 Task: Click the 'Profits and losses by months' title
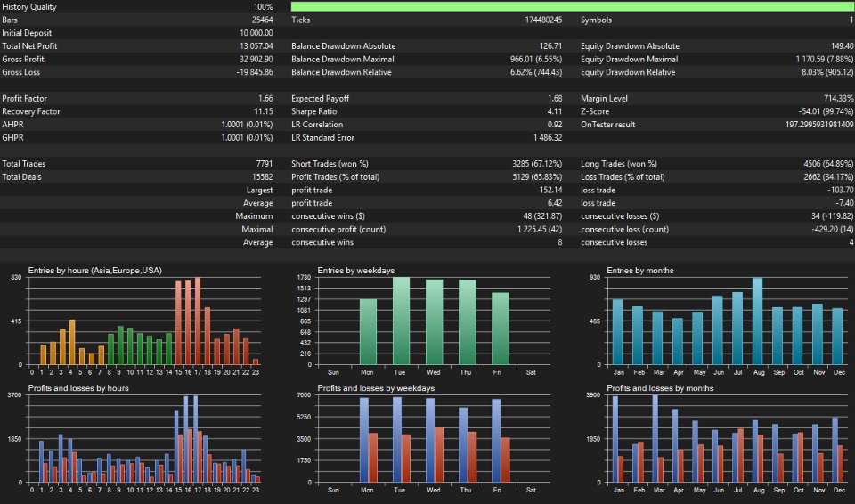[660, 388]
